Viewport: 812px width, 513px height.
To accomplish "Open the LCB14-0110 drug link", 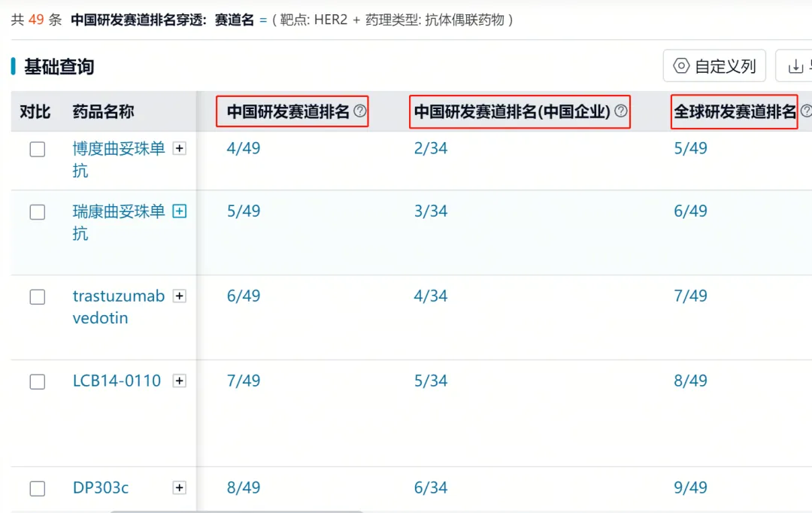I will tap(117, 381).
